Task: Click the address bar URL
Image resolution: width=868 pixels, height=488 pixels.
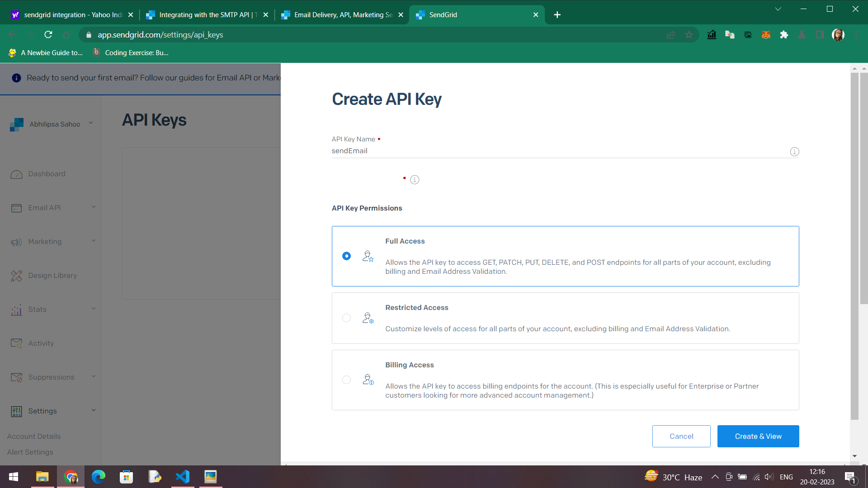Action: [160, 35]
